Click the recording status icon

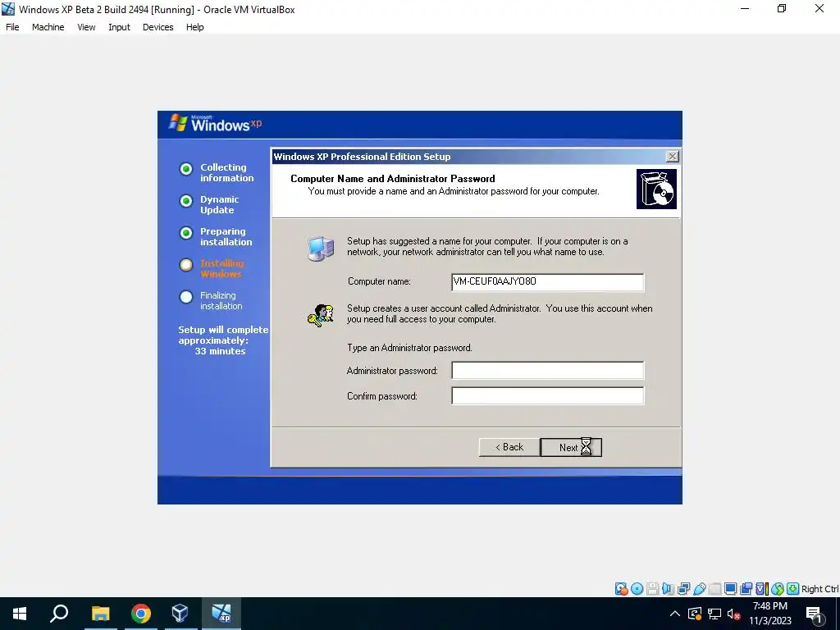pos(746,589)
